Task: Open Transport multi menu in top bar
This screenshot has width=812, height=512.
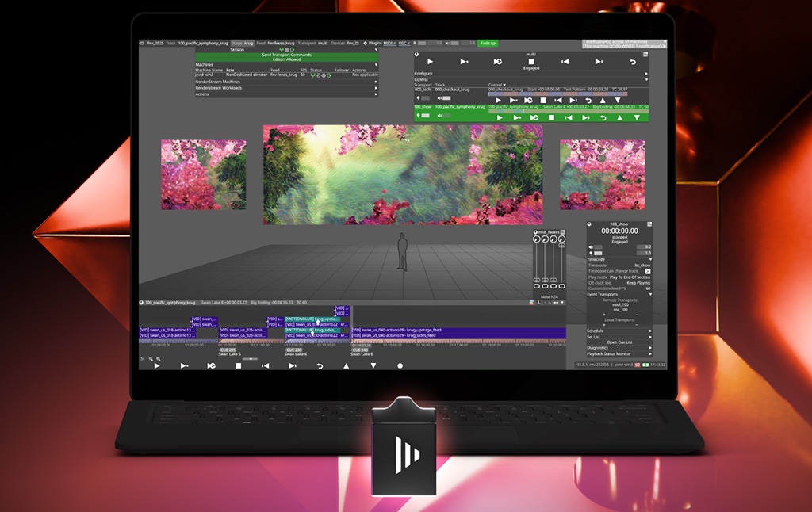Action: coord(312,44)
